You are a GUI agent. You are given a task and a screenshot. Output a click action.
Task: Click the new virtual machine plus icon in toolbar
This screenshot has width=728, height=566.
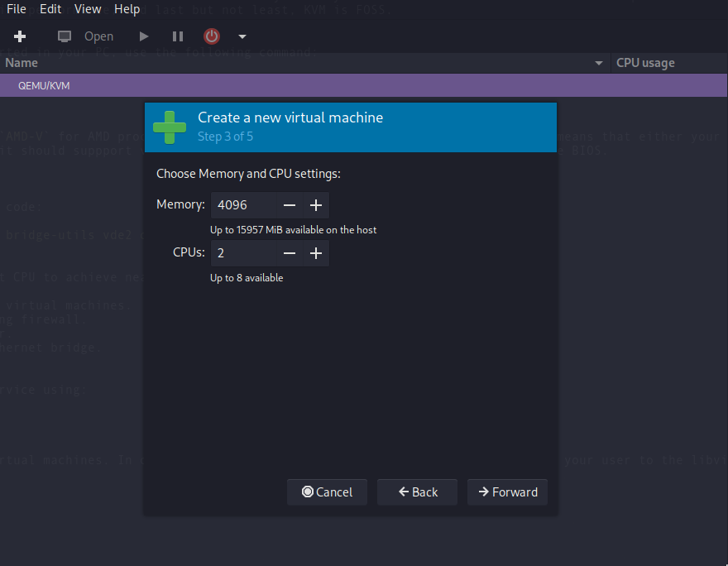coord(20,36)
